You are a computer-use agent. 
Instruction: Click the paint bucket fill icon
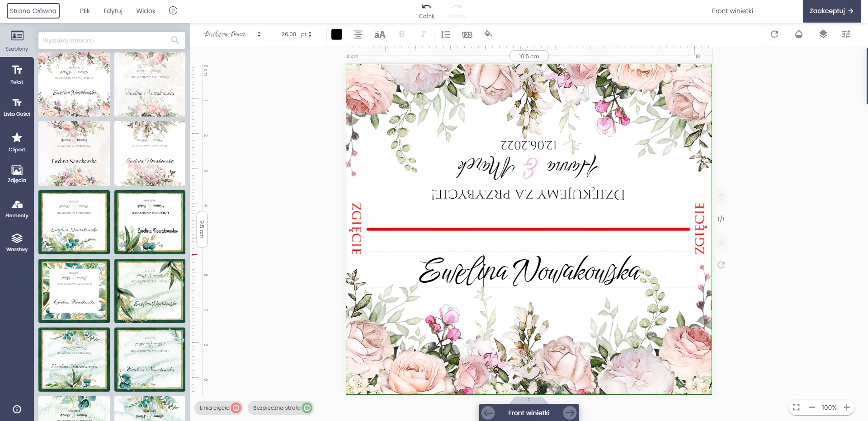click(488, 34)
